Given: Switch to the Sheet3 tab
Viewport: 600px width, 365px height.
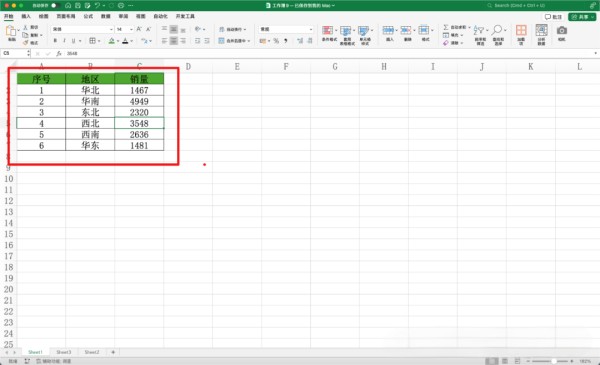Looking at the screenshot, I should (64, 352).
